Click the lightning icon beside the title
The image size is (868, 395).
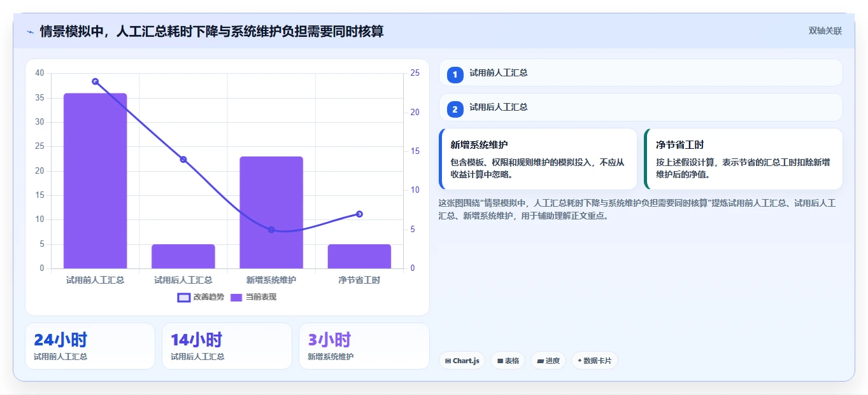[x=30, y=32]
